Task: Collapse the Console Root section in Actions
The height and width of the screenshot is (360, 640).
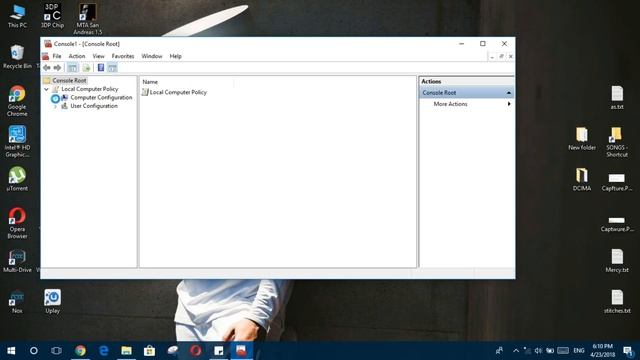Action: tap(509, 93)
